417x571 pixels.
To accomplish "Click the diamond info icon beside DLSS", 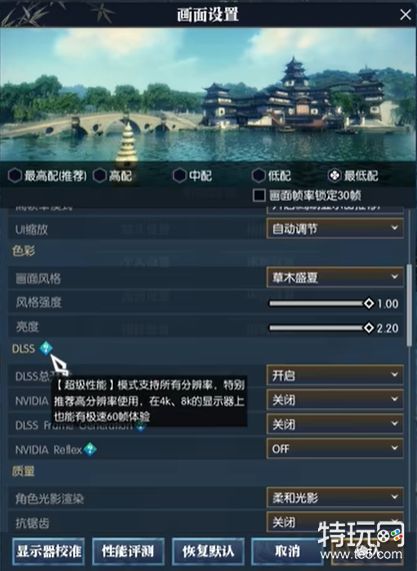I will point(46,348).
